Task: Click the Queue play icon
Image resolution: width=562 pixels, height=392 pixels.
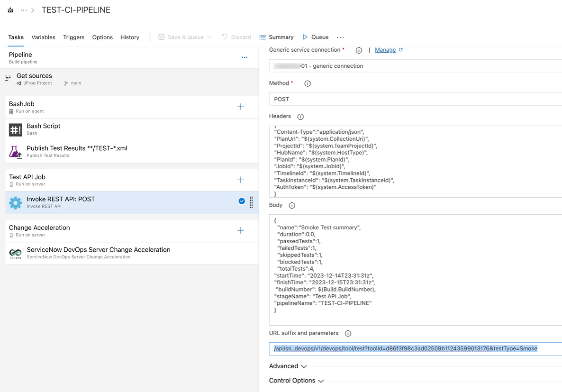Action: click(x=305, y=37)
